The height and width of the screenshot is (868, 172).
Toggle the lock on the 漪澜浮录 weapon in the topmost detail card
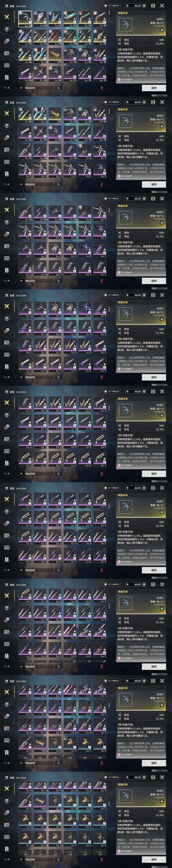point(162,30)
